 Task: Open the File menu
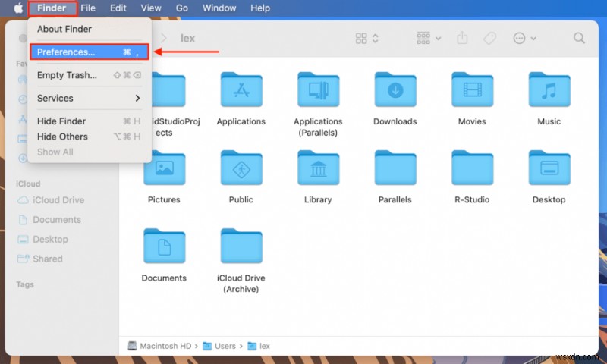(x=88, y=8)
